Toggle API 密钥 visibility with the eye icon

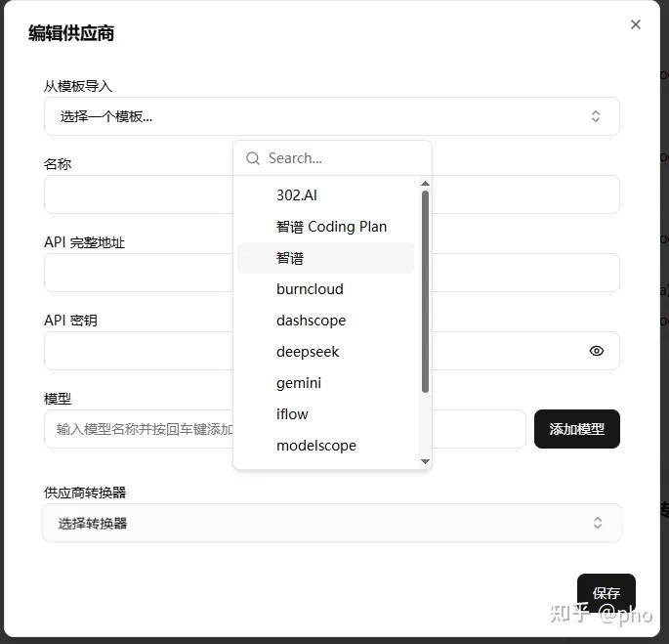pyautogui.click(x=596, y=351)
